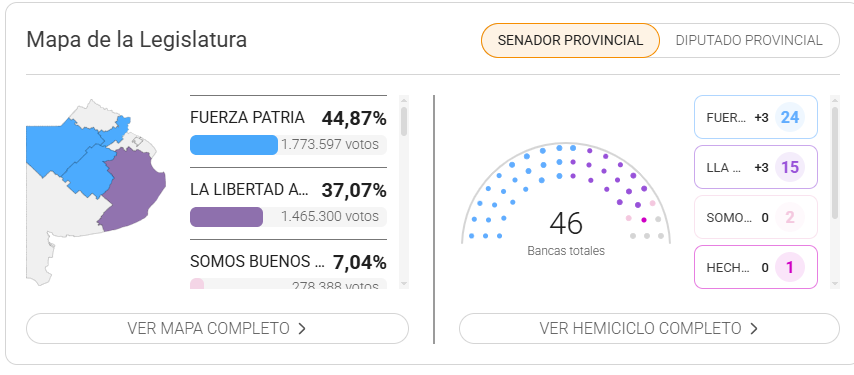This screenshot has height=375, width=854.
Task: Select the FUER... party card with 24 seats
Action: pyautogui.click(x=756, y=117)
